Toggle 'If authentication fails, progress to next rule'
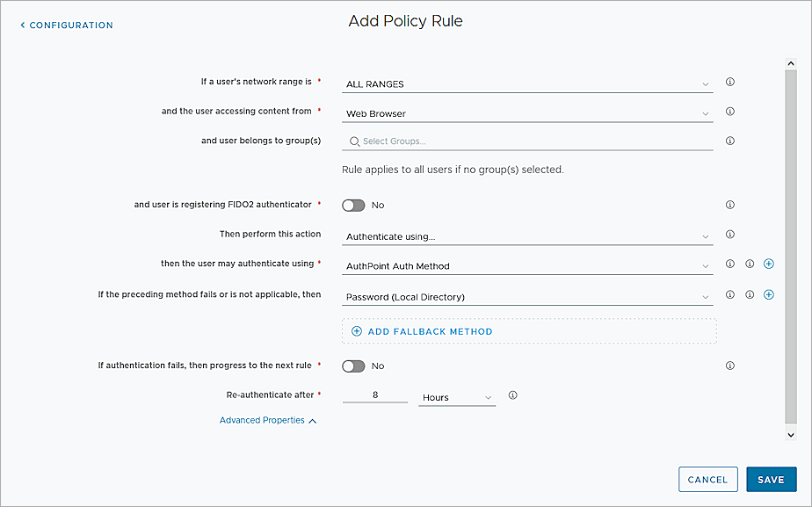The height and width of the screenshot is (507, 812). point(354,366)
